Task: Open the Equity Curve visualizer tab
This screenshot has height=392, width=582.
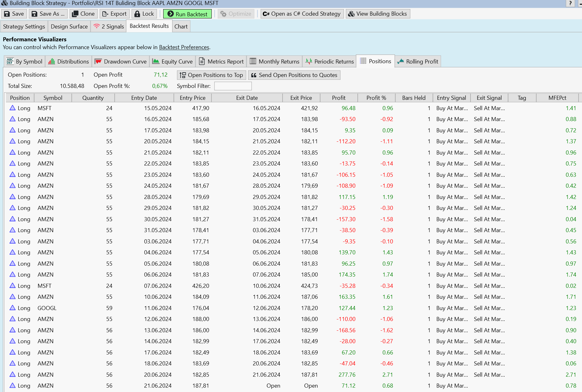Action: [173, 62]
